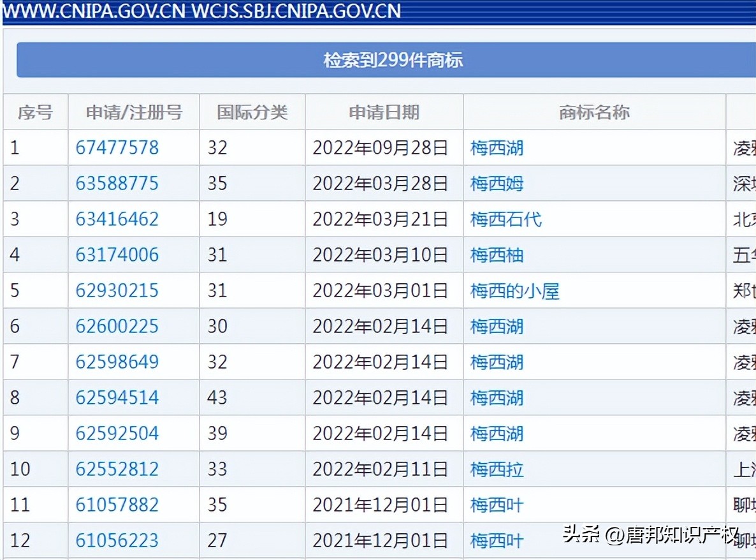
Task: Open application number 63416462 details
Action: coord(117,219)
